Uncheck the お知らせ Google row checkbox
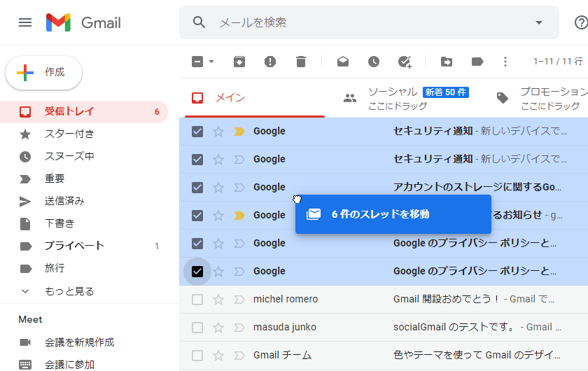This screenshot has height=371, width=588. pos(197,216)
